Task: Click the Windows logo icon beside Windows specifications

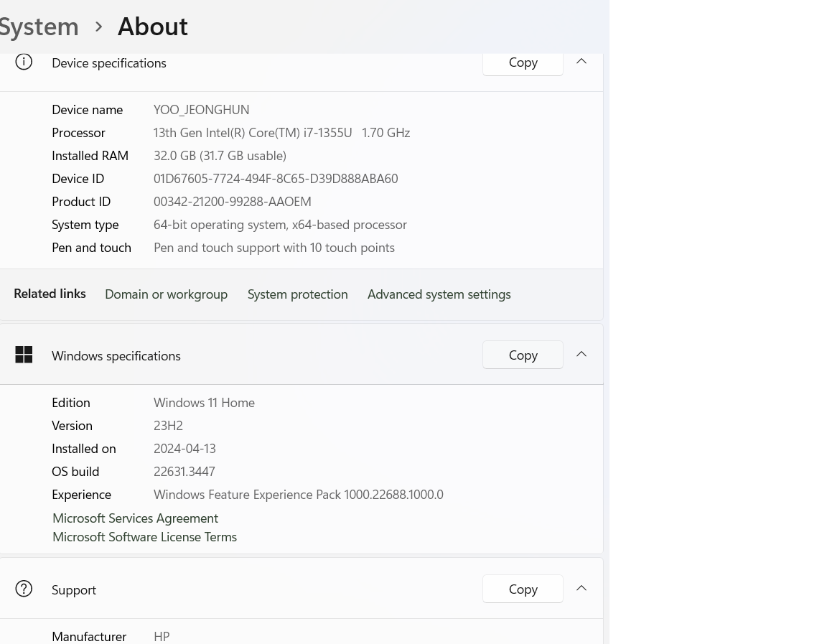Action: [x=24, y=355]
